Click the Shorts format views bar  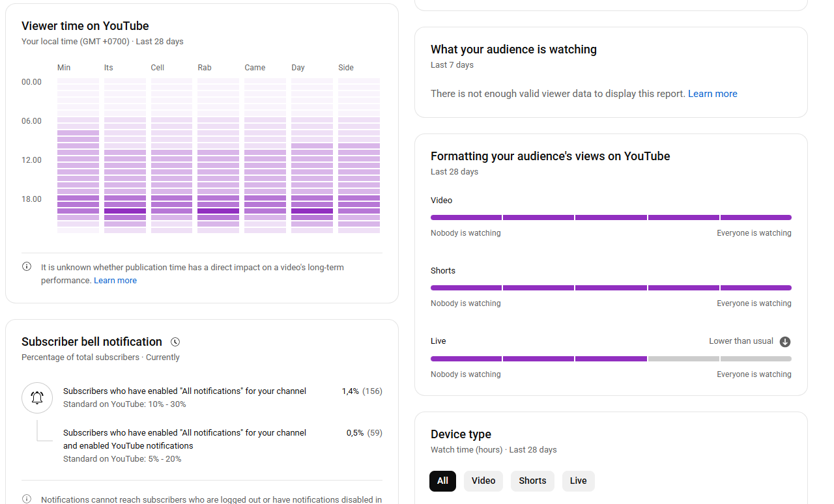tap(611, 288)
